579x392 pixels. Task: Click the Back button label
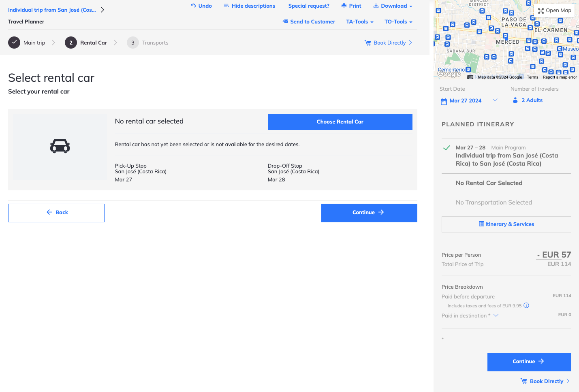(62, 212)
